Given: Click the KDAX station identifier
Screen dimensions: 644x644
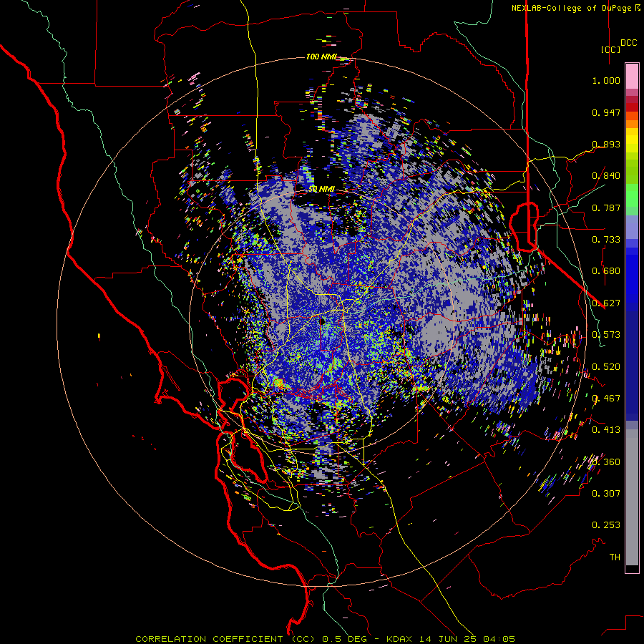Looking at the screenshot, I should tap(401, 639).
